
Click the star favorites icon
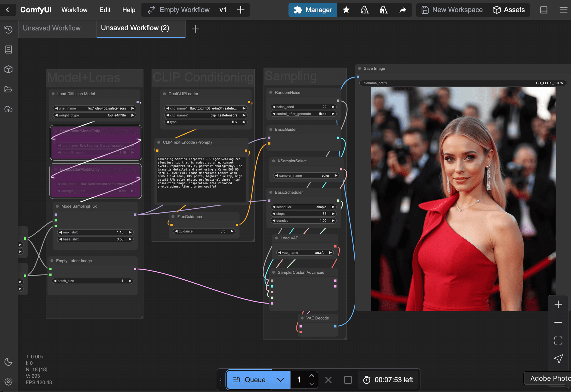click(346, 10)
